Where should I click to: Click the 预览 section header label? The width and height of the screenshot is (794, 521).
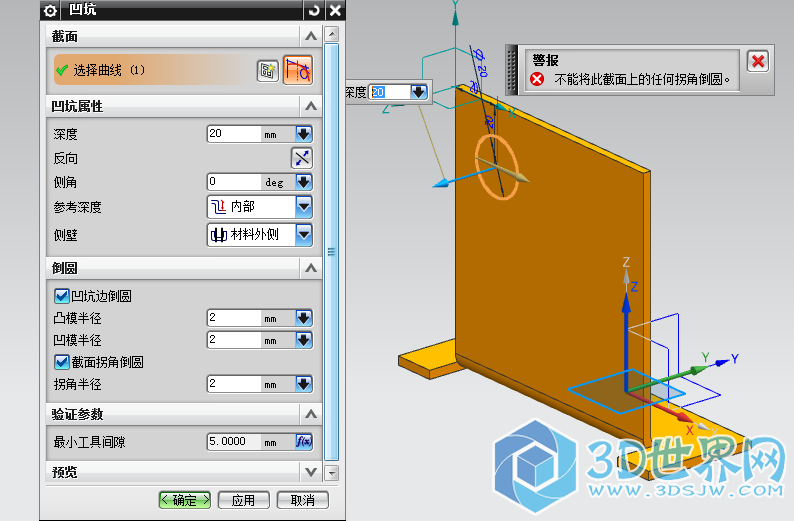tap(64, 472)
